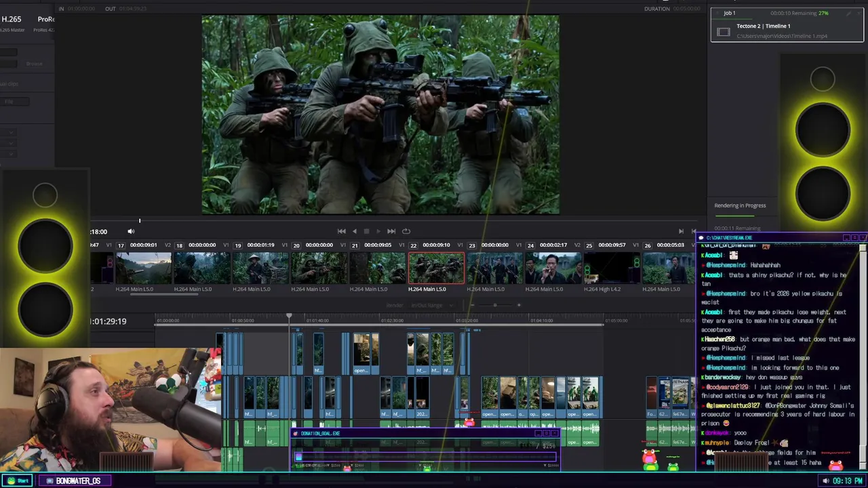Click the clip 24 timecode 00:00:02:17

553,245
